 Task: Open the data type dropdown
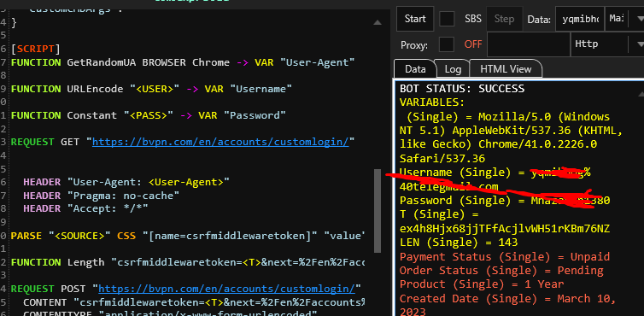(624, 19)
